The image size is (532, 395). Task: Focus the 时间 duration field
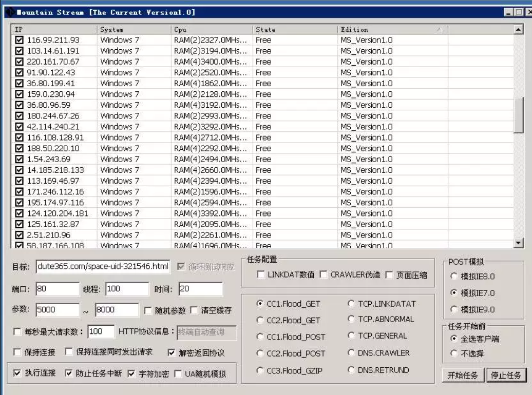[200, 289]
